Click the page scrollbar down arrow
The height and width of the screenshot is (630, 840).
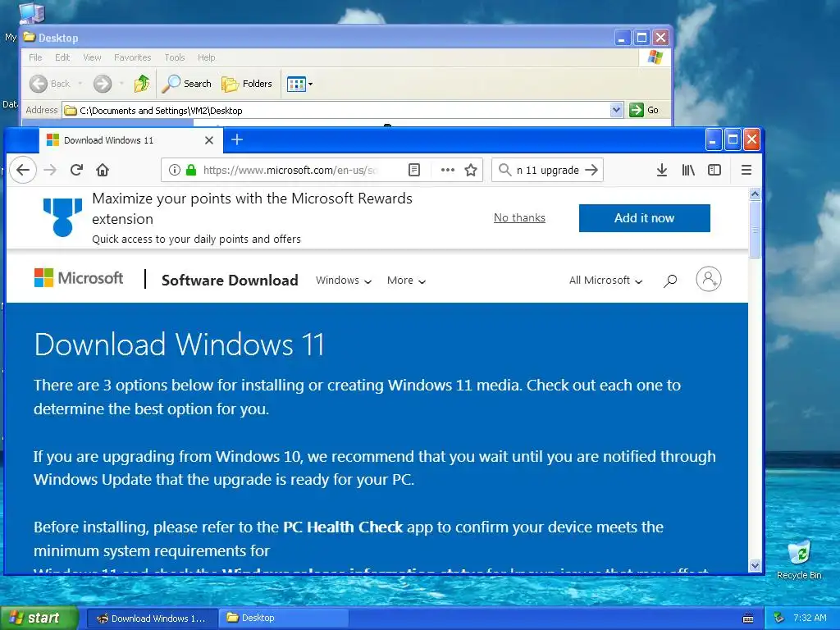(755, 565)
